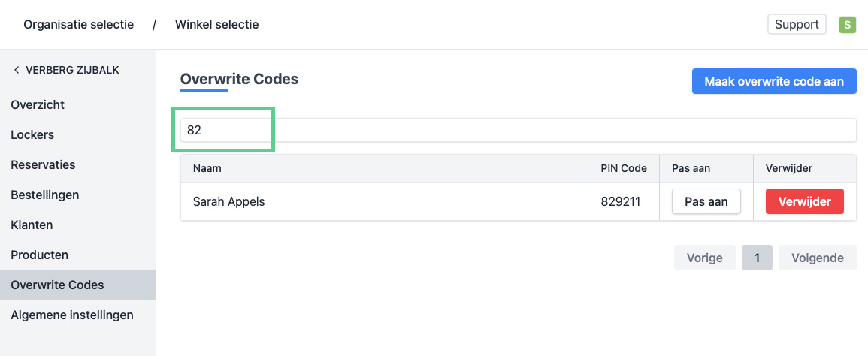The height and width of the screenshot is (356, 868).
Task: Select page 1 in pagination
Action: [757, 258]
